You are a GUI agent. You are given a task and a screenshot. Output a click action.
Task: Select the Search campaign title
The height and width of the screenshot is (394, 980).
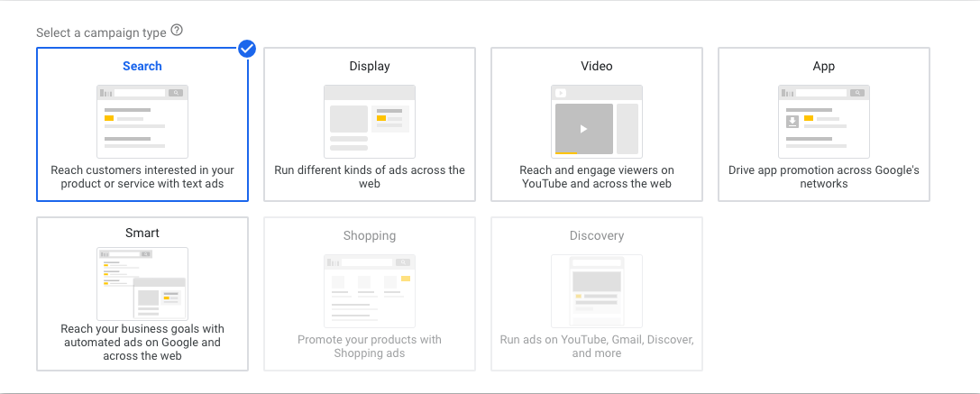[x=142, y=67]
